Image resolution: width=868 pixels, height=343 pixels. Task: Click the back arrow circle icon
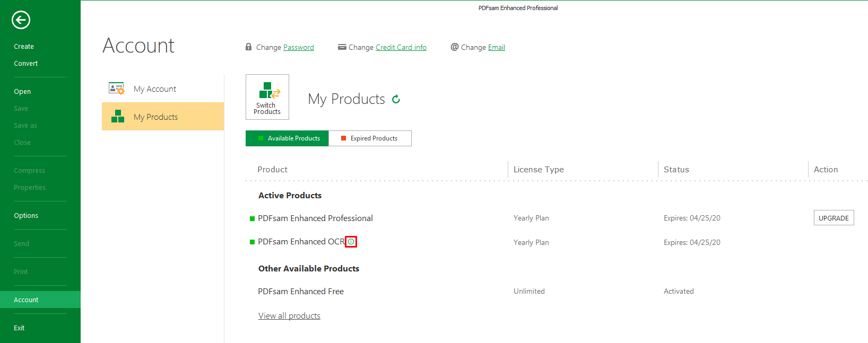[x=21, y=20]
